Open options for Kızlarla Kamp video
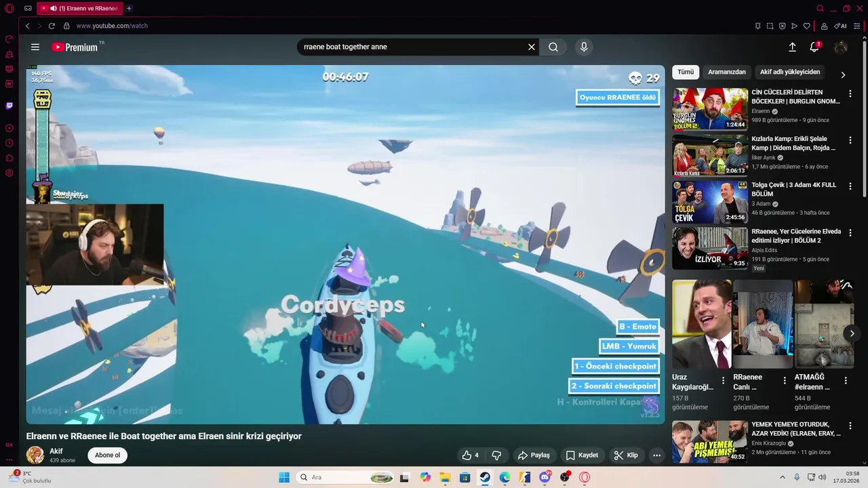Screen dimensions: 868x488 [x=850, y=140]
